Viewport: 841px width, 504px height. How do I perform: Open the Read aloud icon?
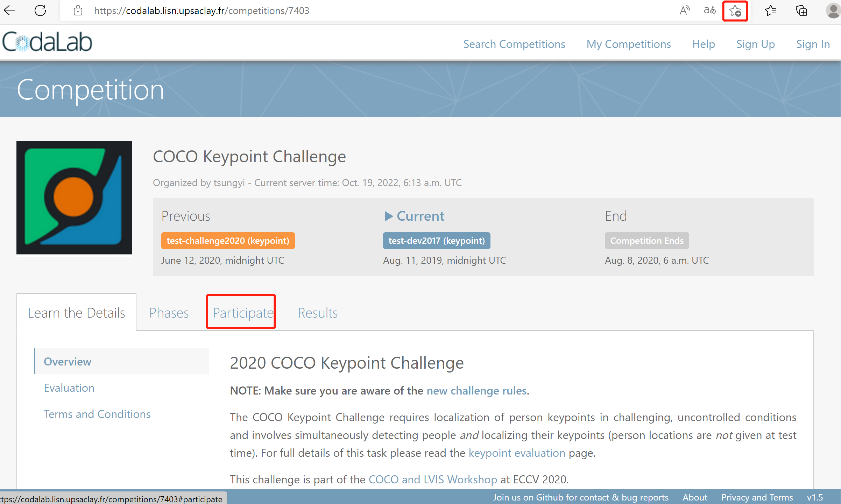(x=685, y=10)
